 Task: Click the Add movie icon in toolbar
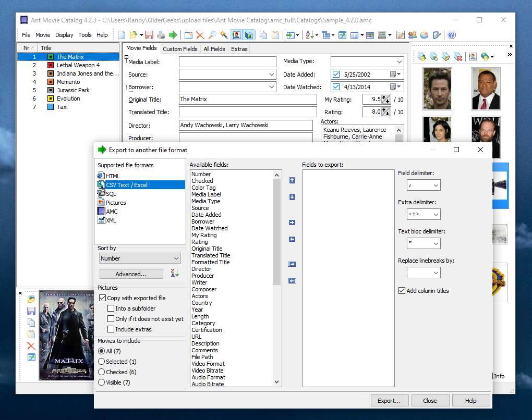point(188,35)
